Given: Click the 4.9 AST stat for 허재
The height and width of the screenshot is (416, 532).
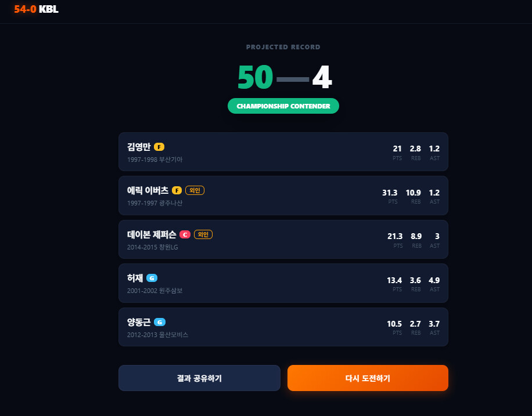Looking at the screenshot, I should pyautogui.click(x=434, y=284).
